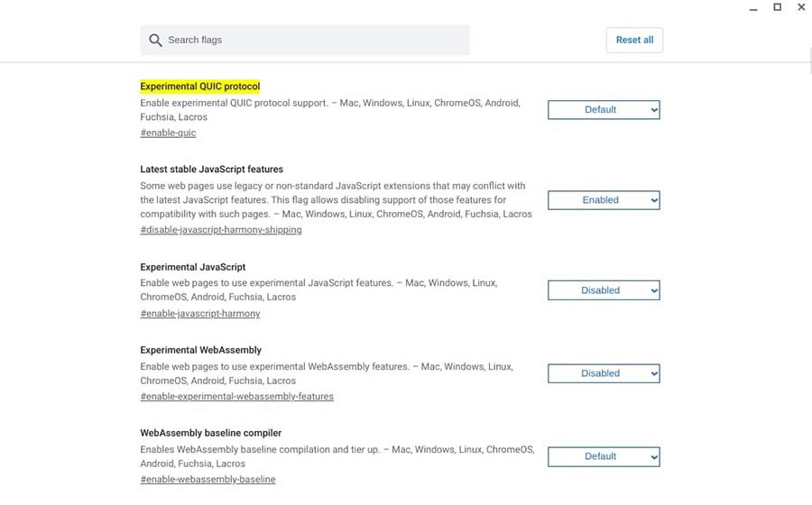Select the highlighted Experimental QUIC protocol title

[200, 87]
